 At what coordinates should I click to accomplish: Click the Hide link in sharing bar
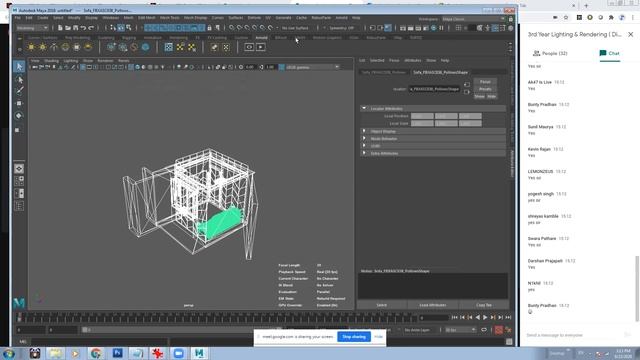(x=378, y=337)
